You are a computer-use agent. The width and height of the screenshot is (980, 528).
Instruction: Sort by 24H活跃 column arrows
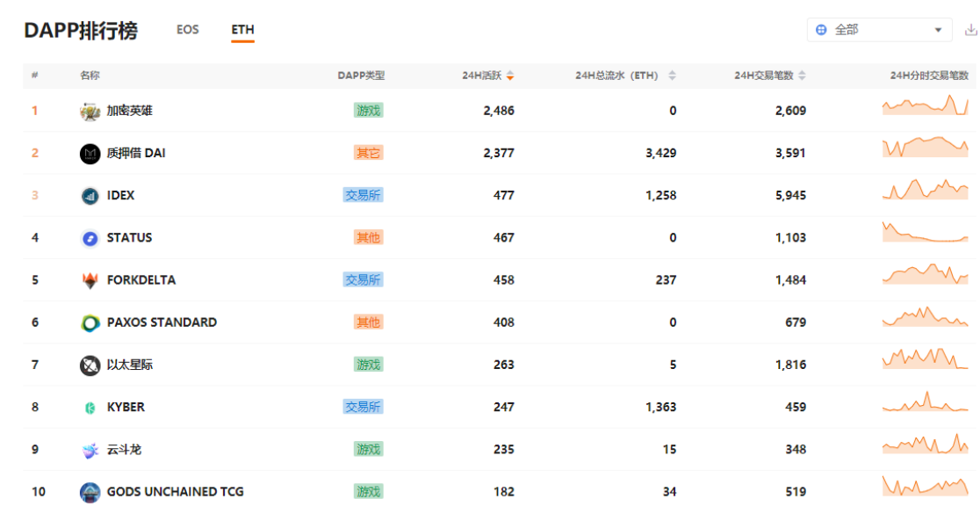click(510, 76)
